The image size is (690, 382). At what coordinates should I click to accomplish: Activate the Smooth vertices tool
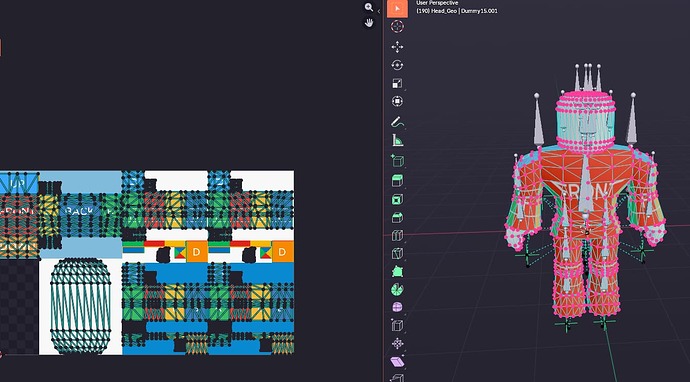pyautogui.click(x=397, y=307)
